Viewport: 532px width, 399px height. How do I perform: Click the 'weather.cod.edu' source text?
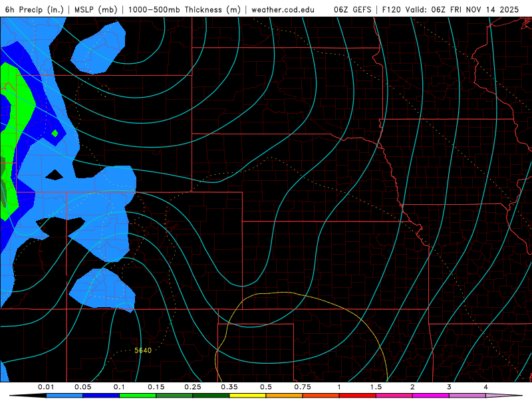(x=283, y=9)
